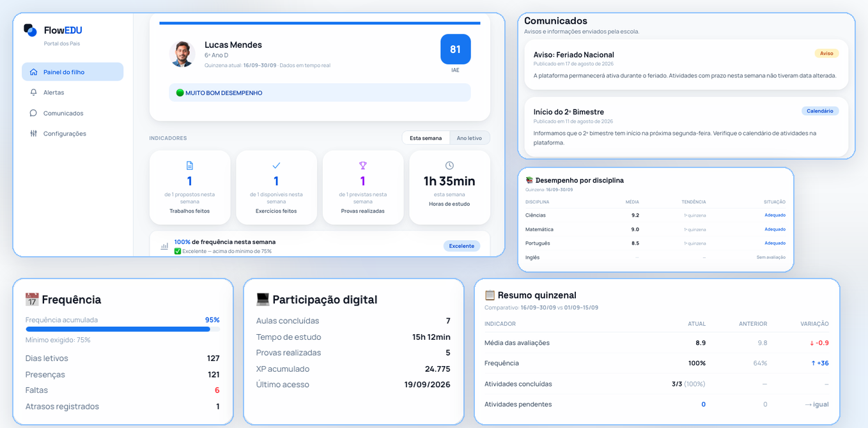This screenshot has width=868, height=428.
Task: Open Painel do filho in the sidebar
Action: (72, 72)
